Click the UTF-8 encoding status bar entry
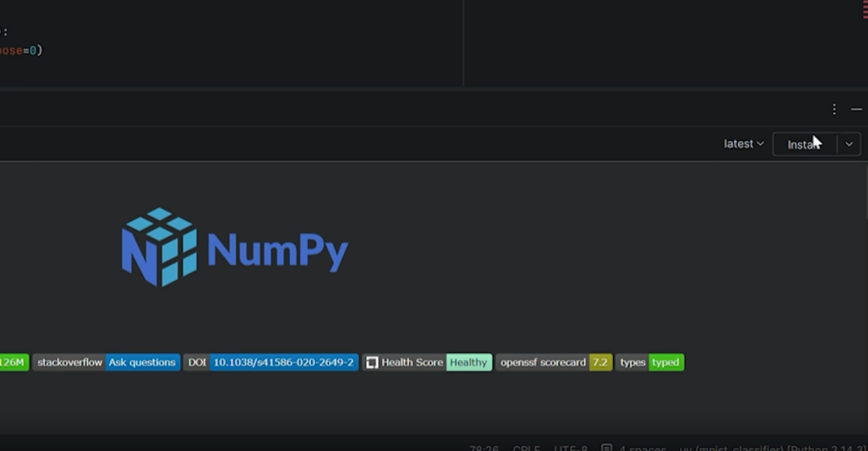The image size is (868, 451). (x=570, y=448)
